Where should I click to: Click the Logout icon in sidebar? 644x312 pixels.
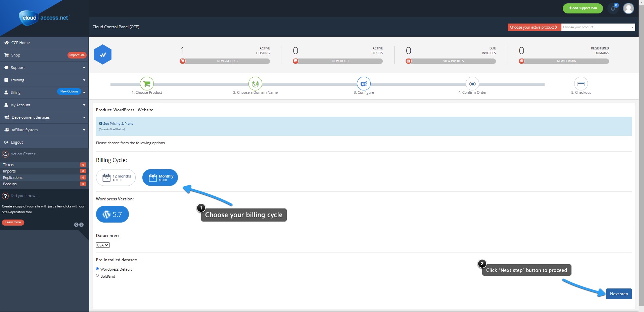(6, 142)
